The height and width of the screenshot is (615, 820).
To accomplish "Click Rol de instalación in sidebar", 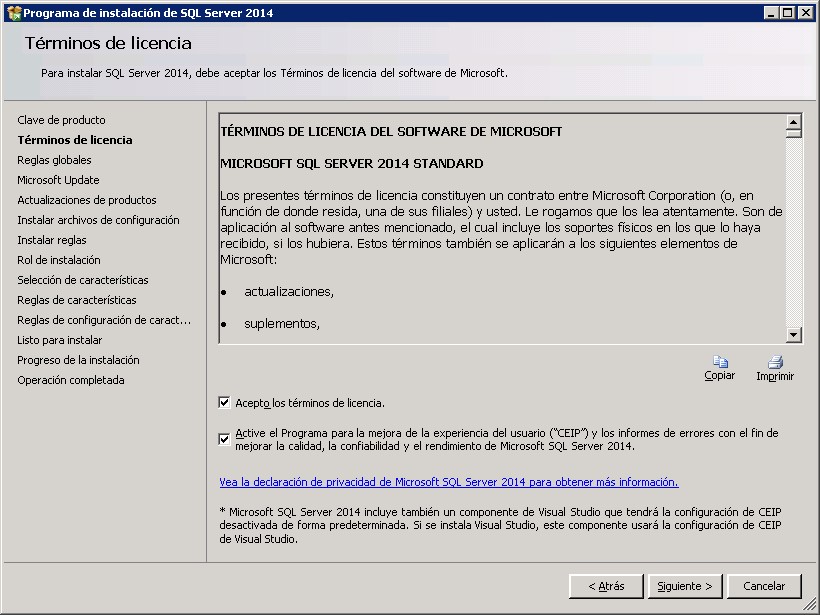I will (59, 260).
